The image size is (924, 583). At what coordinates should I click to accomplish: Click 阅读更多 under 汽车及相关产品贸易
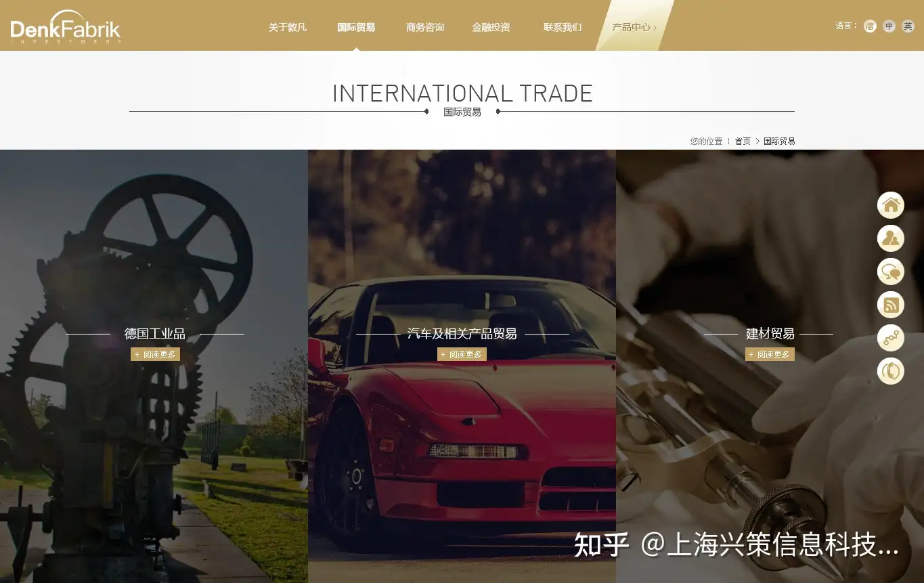pyautogui.click(x=462, y=354)
